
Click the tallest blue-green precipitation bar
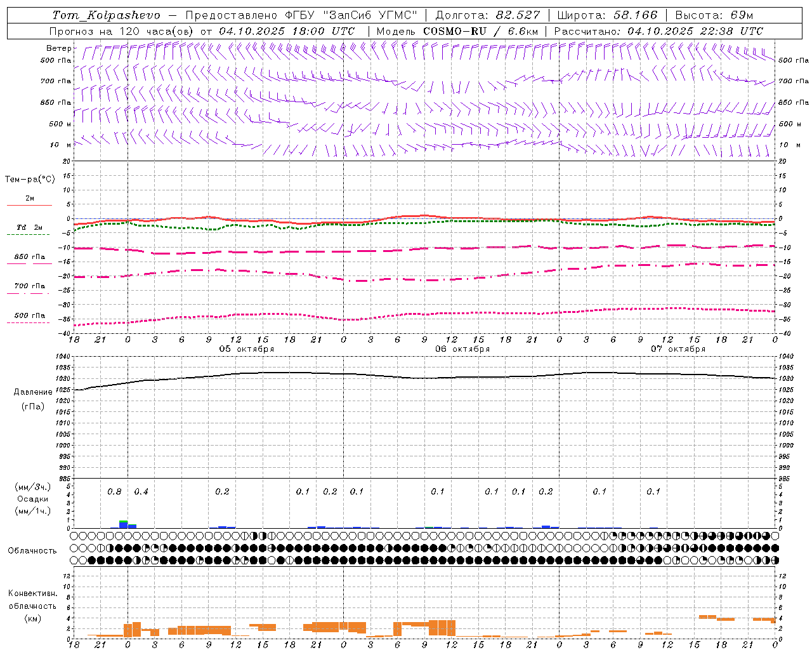[124, 524]
